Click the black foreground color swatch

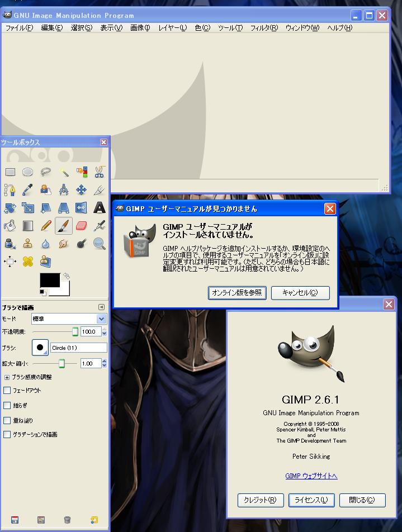(50, 279)
